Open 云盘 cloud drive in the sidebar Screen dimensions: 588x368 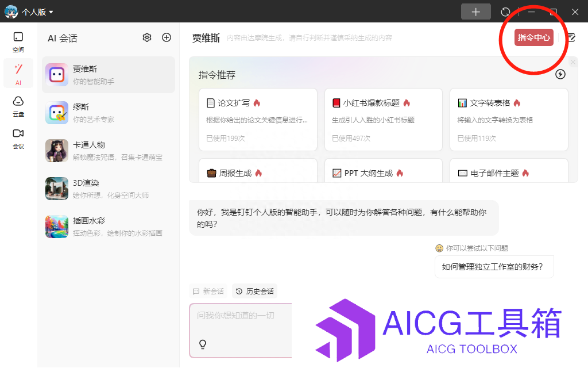tap(18, 106)
